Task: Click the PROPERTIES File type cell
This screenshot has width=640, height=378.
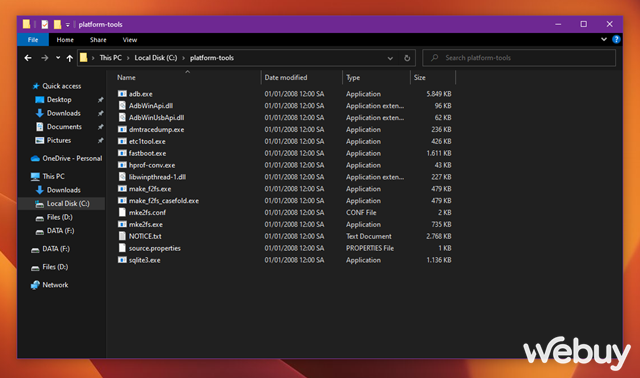Action: coord(370,248)
